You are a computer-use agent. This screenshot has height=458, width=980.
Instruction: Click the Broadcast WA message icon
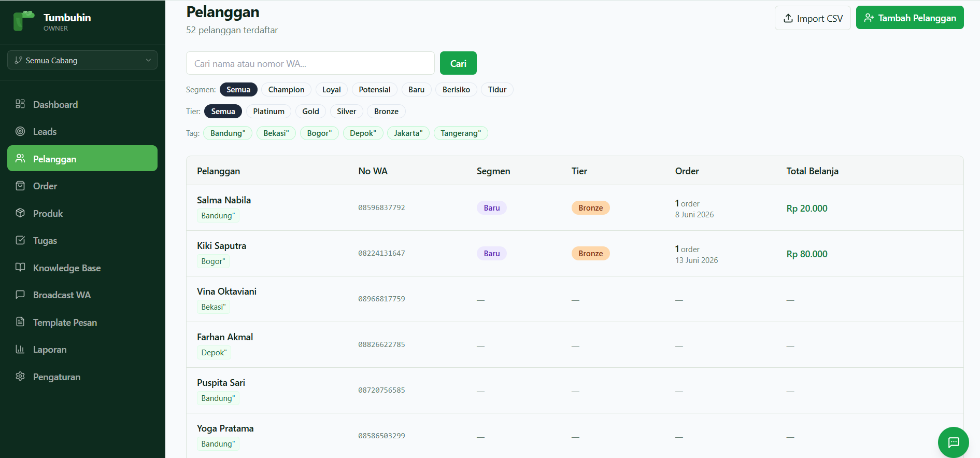[20, 295]
